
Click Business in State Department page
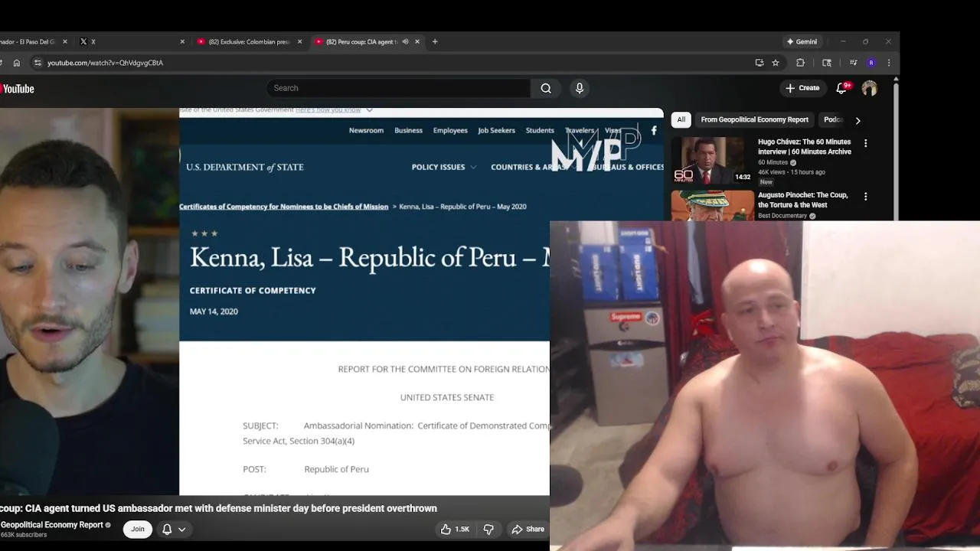pyautogui.click(x=408, y=130)
